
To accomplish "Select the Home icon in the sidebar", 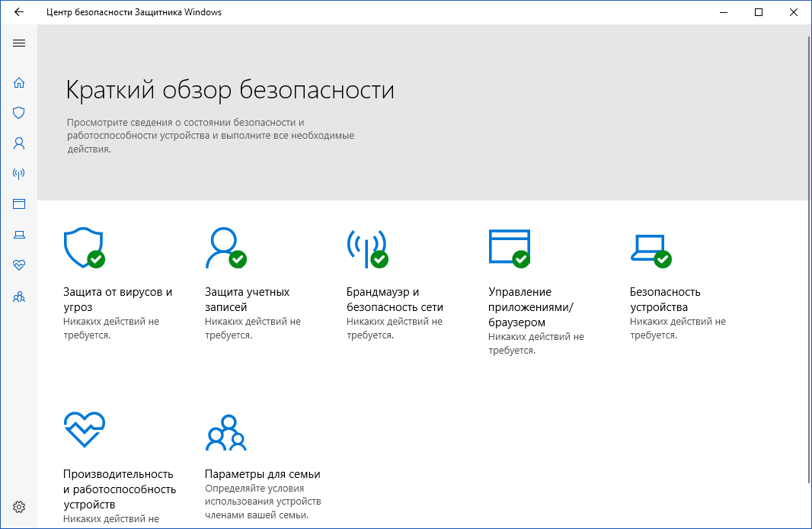I will coord(18,82).
